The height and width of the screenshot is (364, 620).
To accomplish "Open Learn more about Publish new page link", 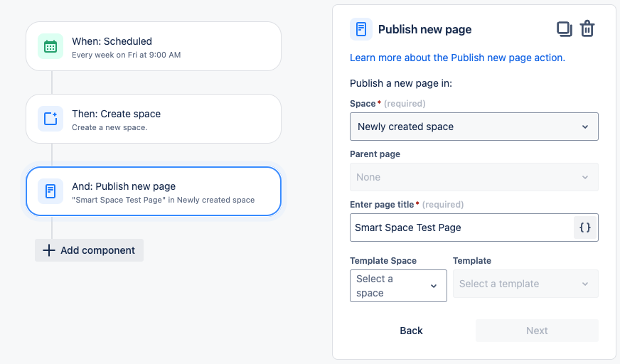I will coord(457,58).
